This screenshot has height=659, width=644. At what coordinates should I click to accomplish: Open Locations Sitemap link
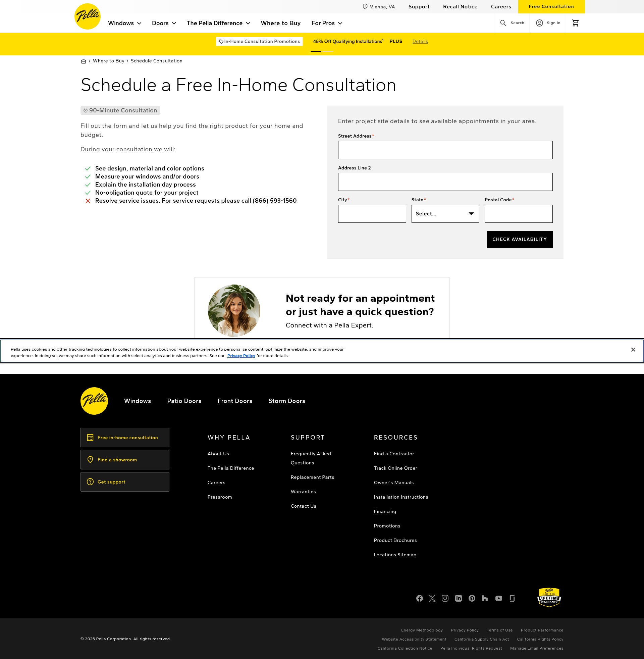tap(395, 555)
